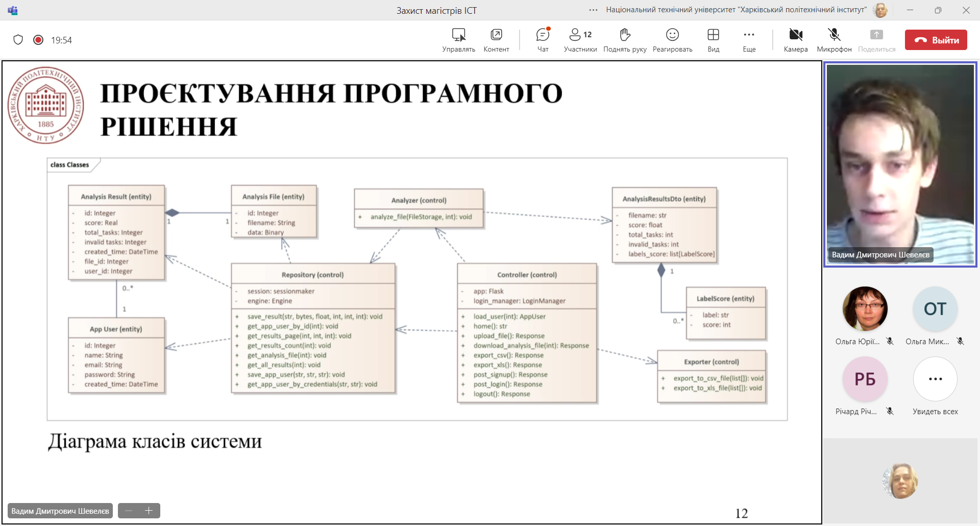
Task: Select Вадим Дмитрович Шевелєв video tile
Action: (900, 163)
